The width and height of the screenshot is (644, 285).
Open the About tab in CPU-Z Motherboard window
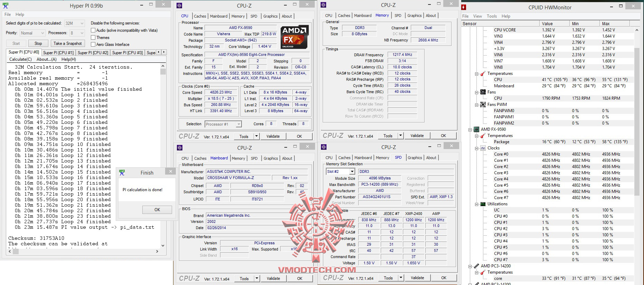tap(287, 158)
